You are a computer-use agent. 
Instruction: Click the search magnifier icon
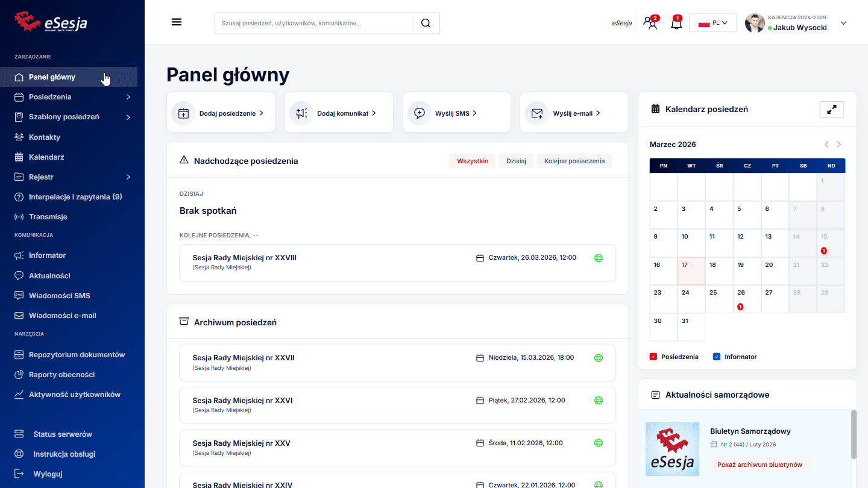click(x=426, y=23)
